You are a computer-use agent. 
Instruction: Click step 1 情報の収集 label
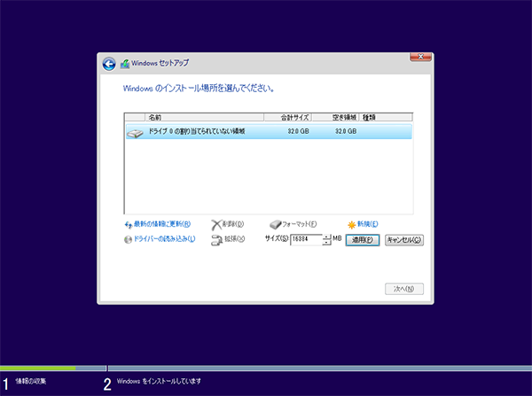(31, 381)
